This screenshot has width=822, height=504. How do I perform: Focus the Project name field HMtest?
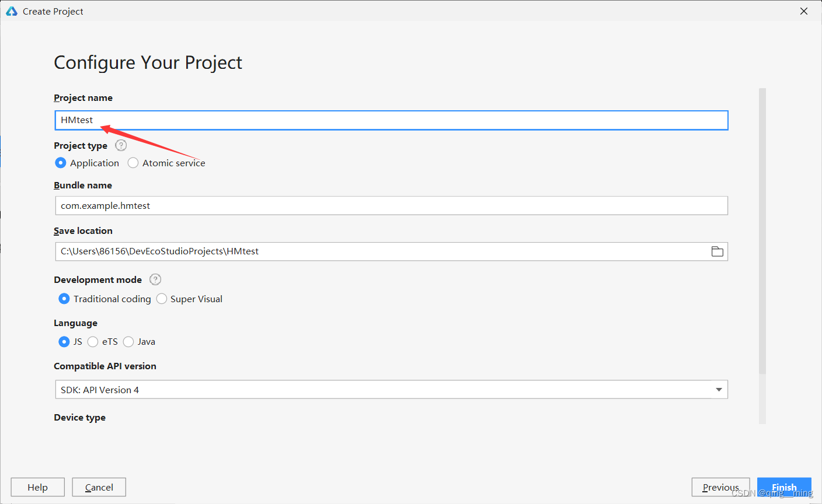(x=391, y=120)
